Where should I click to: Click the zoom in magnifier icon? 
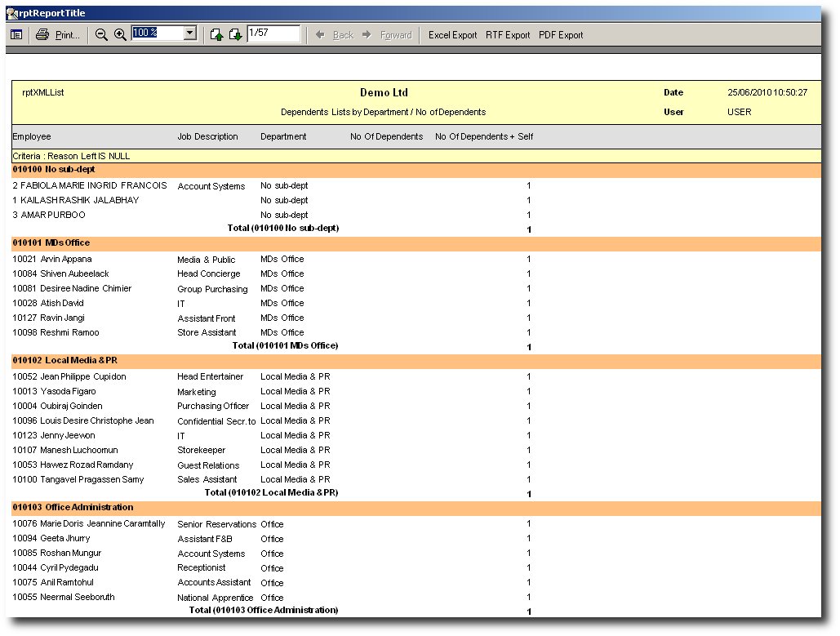[x=120, y=34]
